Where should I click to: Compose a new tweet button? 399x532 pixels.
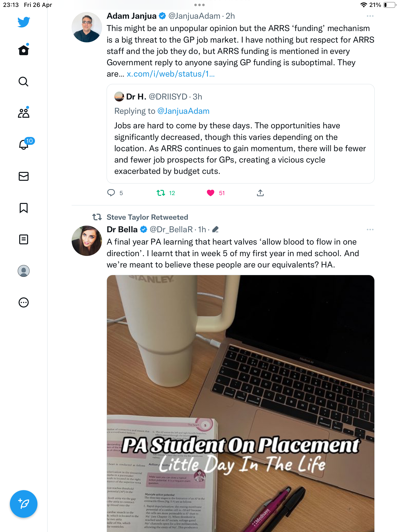pos(24,504)
